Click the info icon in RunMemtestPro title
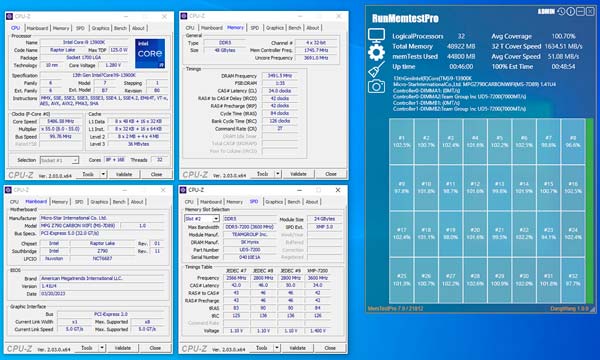Image resolution: width=600 pixels, height=360 pixels. tap(571, 11)
